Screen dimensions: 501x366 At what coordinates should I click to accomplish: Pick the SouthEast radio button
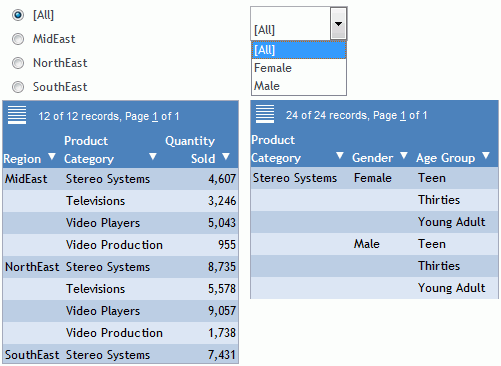[18, 87]
